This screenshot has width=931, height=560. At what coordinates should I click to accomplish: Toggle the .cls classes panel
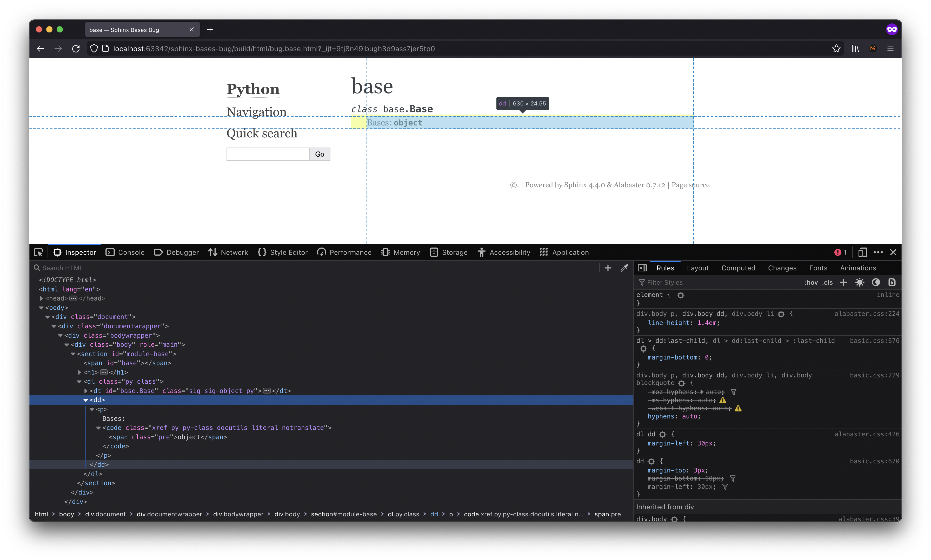pyautogui.click(x=828, y=283)
